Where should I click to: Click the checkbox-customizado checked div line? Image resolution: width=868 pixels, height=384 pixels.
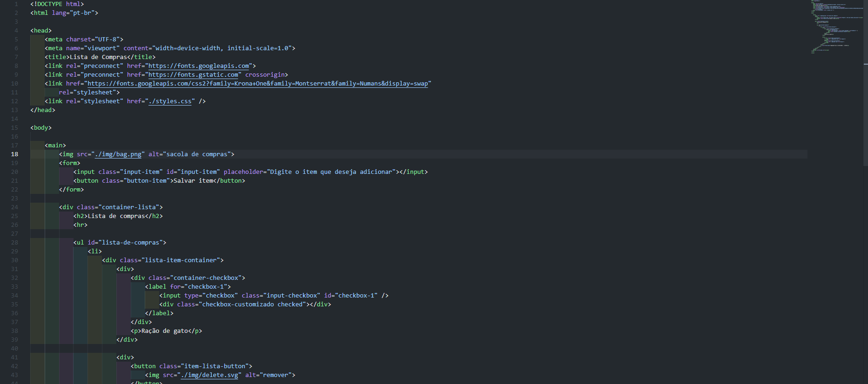245,305
